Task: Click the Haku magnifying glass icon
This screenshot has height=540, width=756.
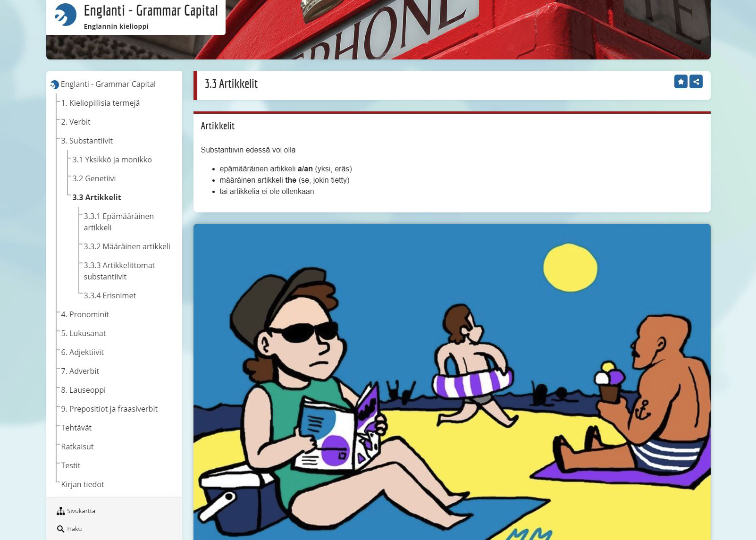Action: coord(60,529)
